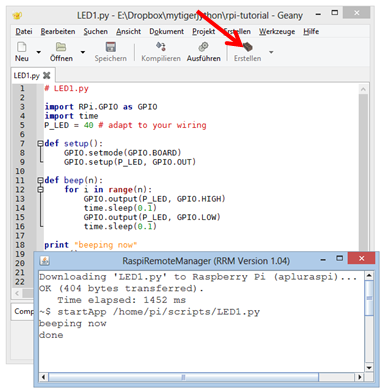386x391 pixels.
Task: Click the console output line 'beeping now'
Action: 73,323
